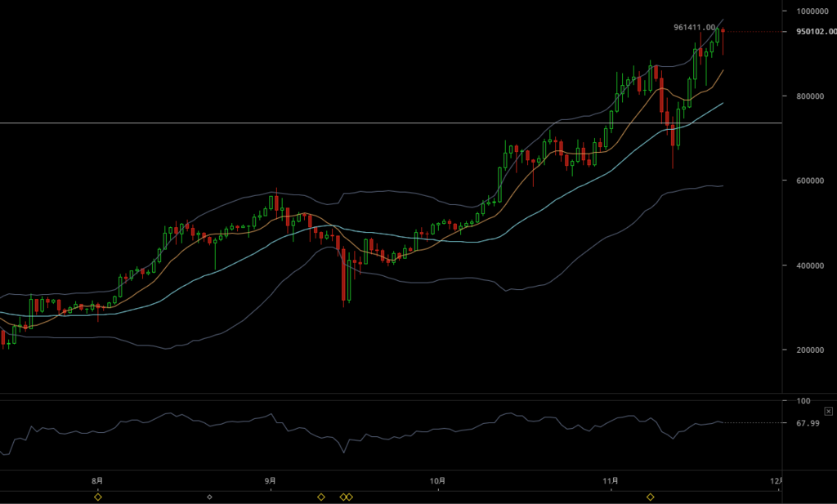Click the 100 level on RSI axis
Viewport: 837px width, 504px height.
[803, 400]
